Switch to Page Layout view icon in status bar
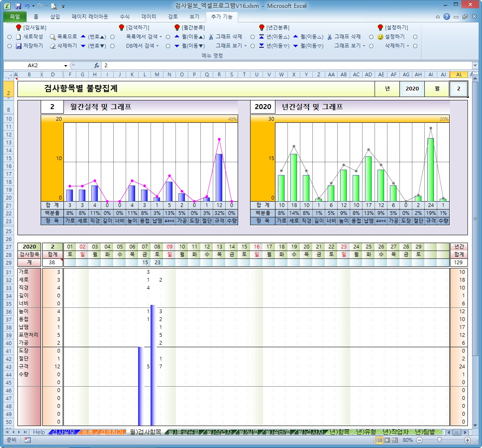482x448 pixels. click(x=387, y=440)
